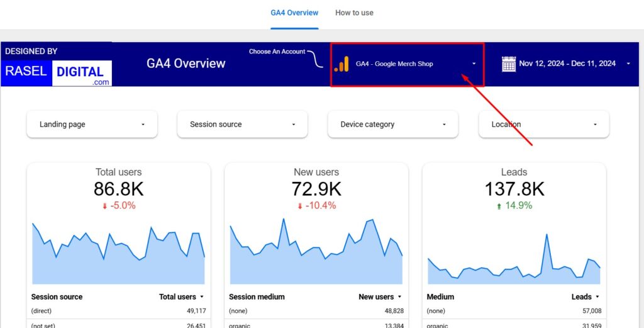Open the Device category dropdown
The height and width of the screenshot is (328, 644).
click(x=393, y=125)
